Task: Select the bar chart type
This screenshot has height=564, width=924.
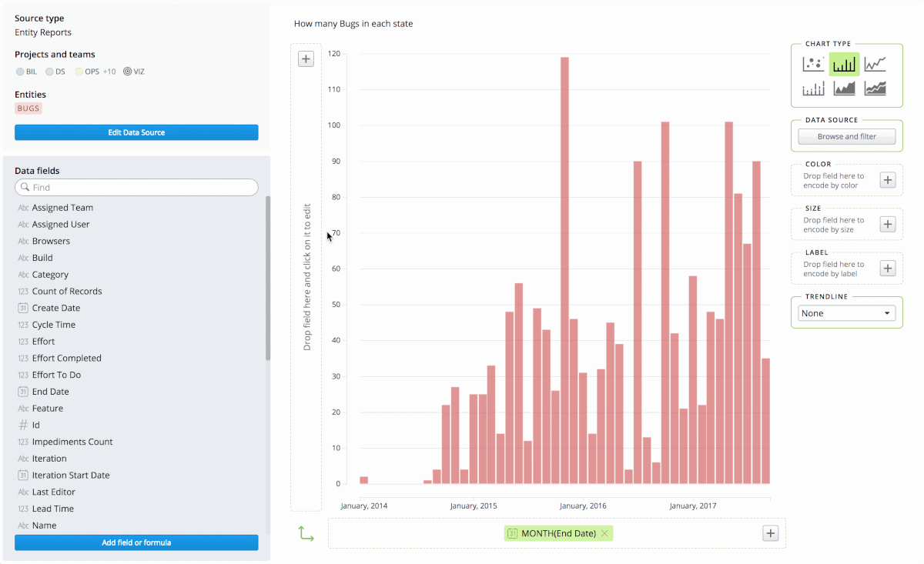Action: (844, 64)
